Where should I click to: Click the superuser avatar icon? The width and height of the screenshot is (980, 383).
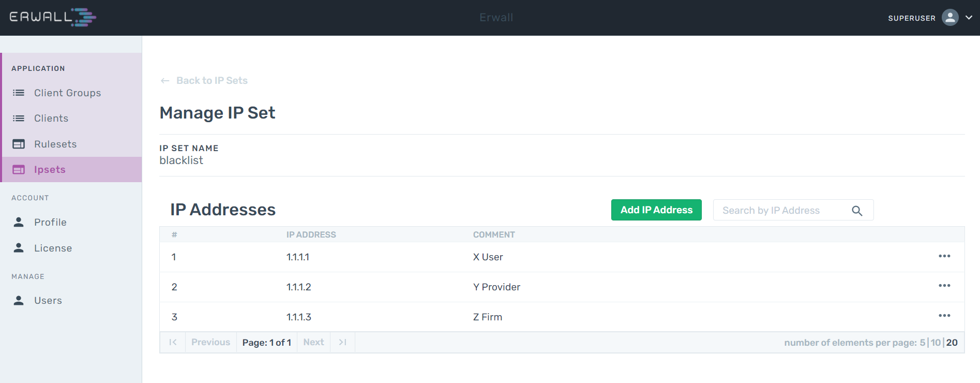pyautogui.click(x=950, y=18)
